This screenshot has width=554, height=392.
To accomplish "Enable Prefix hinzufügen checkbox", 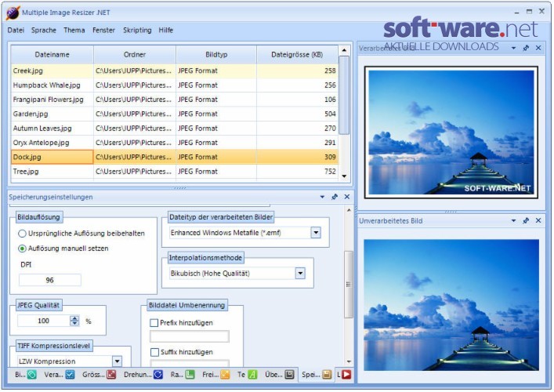I will (x=154, y=323).
